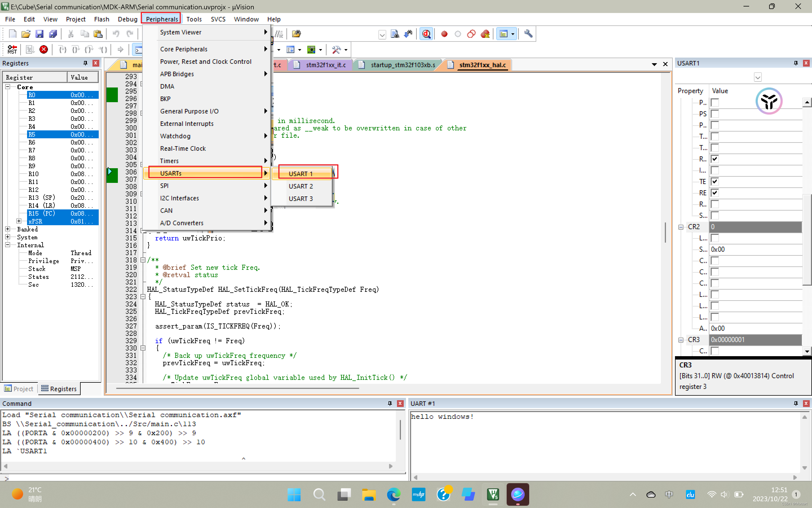Fold the comment block at line 318
Image resolution: width=812 pixels, height=508 pixels.
[143, 260]
